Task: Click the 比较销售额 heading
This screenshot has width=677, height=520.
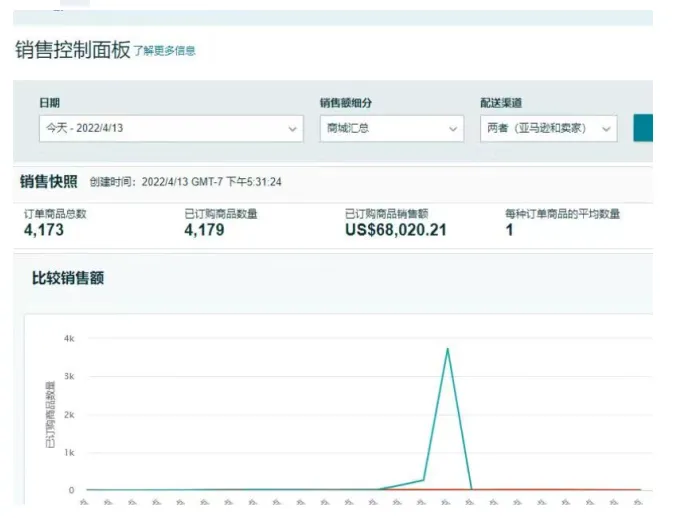Action: point(68,278)
